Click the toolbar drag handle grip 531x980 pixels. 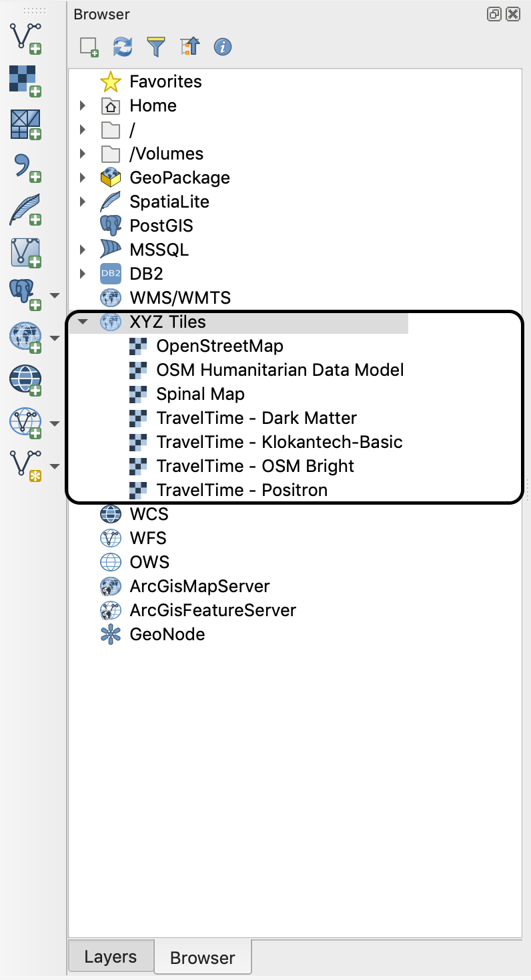(34, 10)
